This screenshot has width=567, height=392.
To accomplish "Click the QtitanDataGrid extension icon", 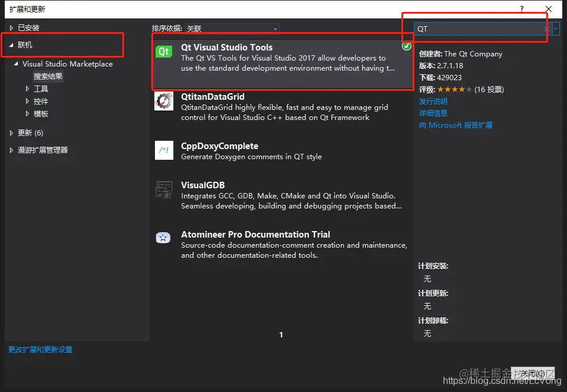I will click(x=164, y=100).
